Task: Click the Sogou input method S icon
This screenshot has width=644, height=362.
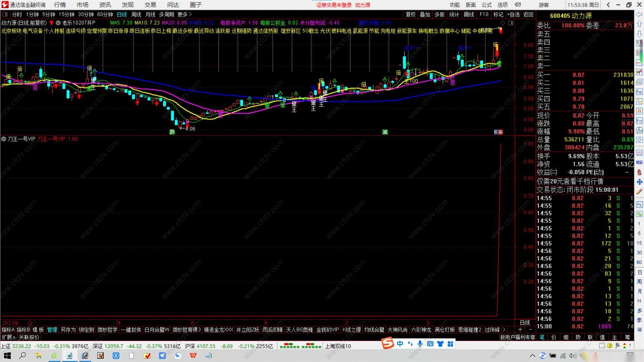Action: click(388, 344)
